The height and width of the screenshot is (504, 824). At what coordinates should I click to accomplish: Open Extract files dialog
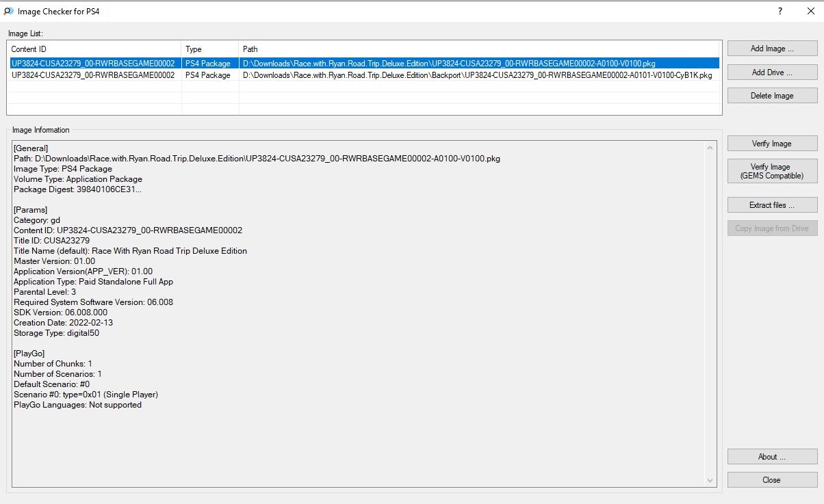772,205
